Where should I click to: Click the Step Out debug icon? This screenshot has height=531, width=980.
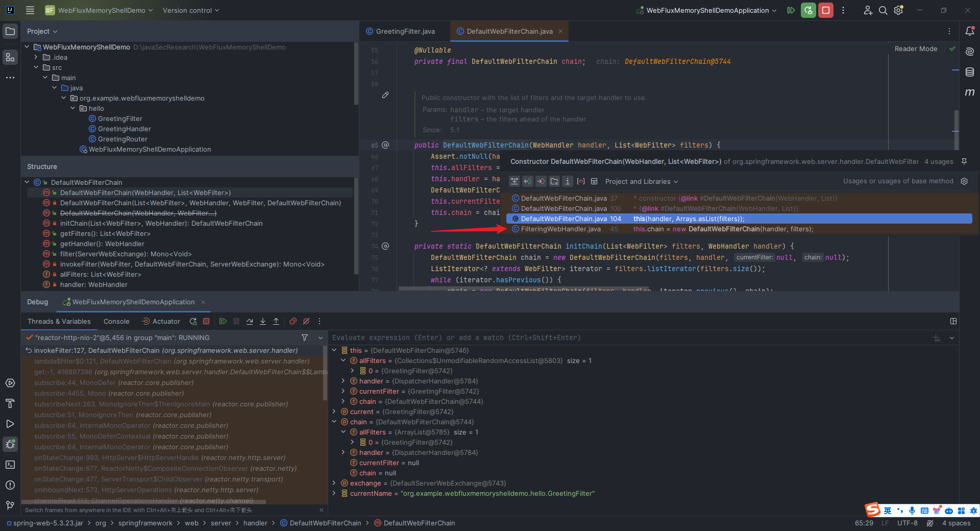tap(276, 321)
